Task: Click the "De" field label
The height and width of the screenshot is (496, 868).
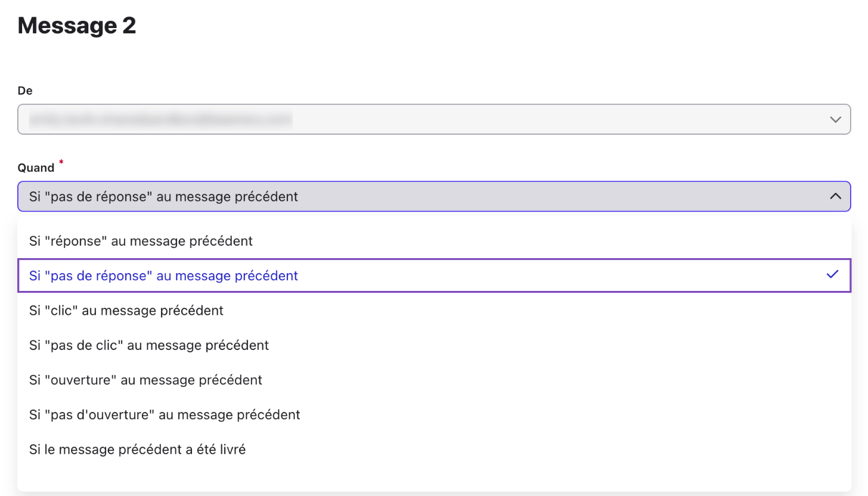Action: pos(25,91)
